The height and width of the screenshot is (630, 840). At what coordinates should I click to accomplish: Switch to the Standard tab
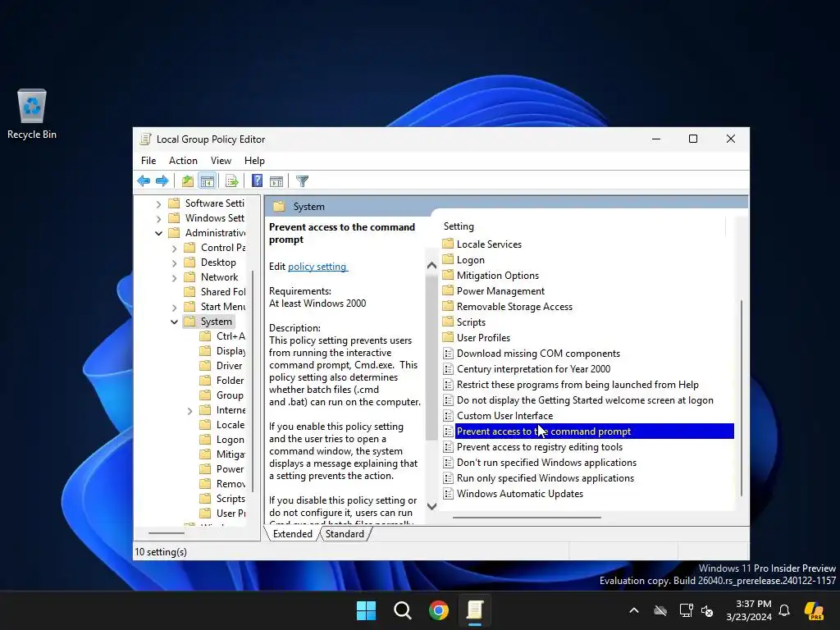click(345, 534)
